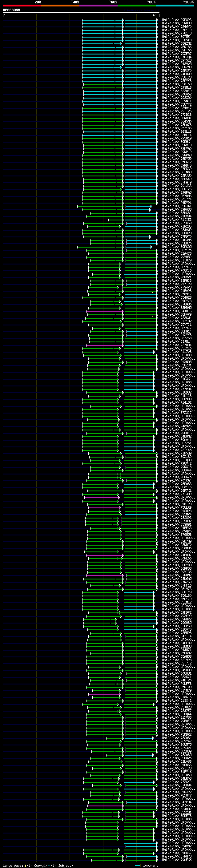
Task: Follow the UniRef100_Q946Y0 label
Action: click(x=177, y=26)
